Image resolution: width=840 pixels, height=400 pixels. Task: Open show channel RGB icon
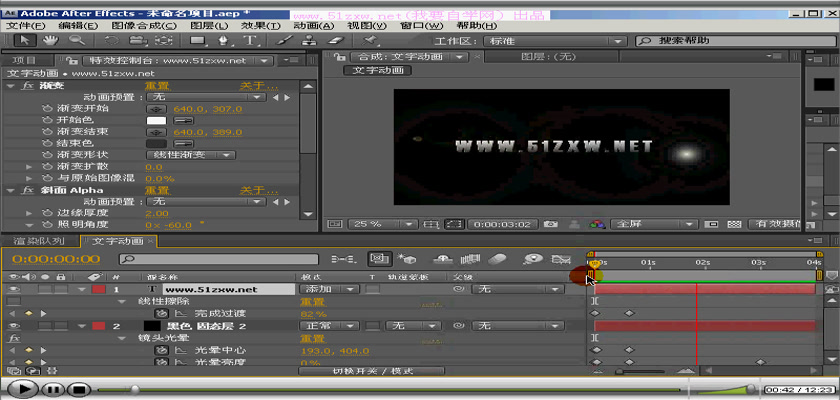(597, 224)
